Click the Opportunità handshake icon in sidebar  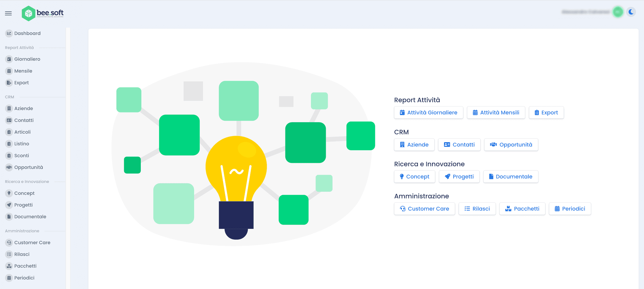tap(9, 167)
